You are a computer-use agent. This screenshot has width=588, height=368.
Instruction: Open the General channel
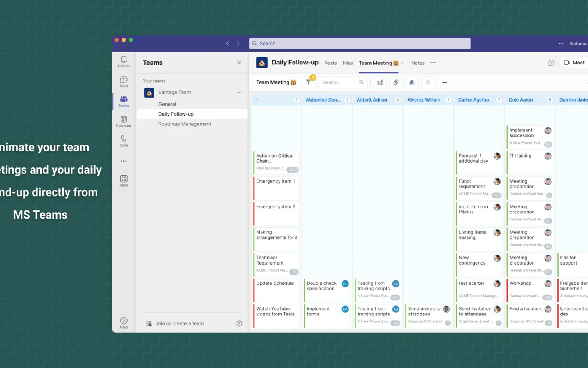(167, 104)
